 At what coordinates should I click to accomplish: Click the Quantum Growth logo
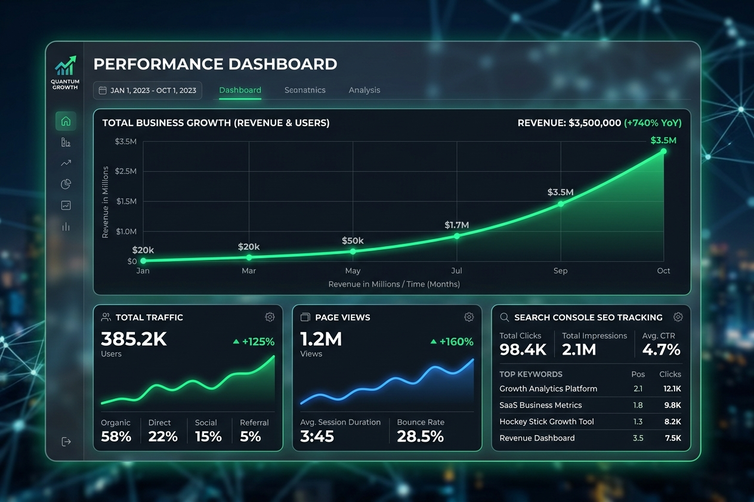[65, 73]
